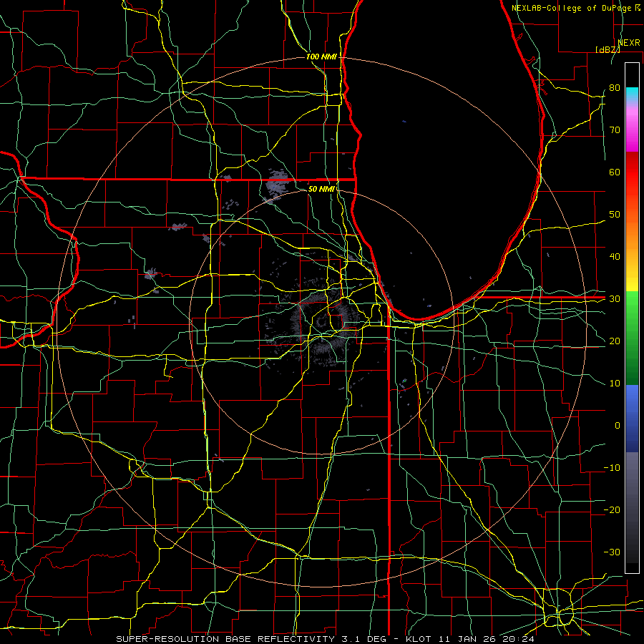Click the 60 value on the dBZ scale

(615, 172)
